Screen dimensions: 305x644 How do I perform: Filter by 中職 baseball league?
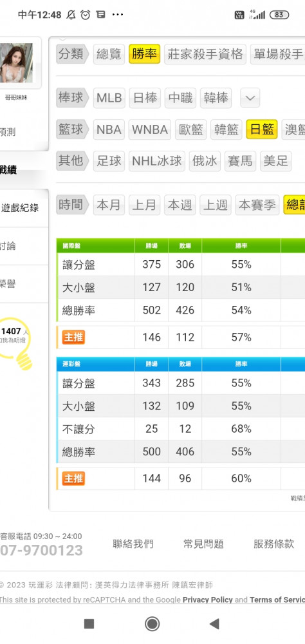tap(180, 98)
